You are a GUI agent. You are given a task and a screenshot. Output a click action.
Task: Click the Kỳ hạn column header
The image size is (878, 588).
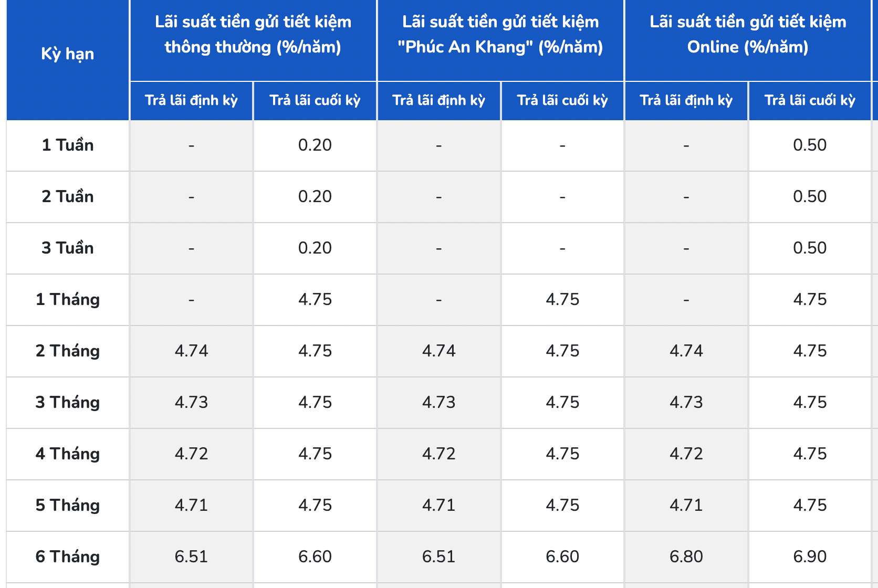(68, 54)
